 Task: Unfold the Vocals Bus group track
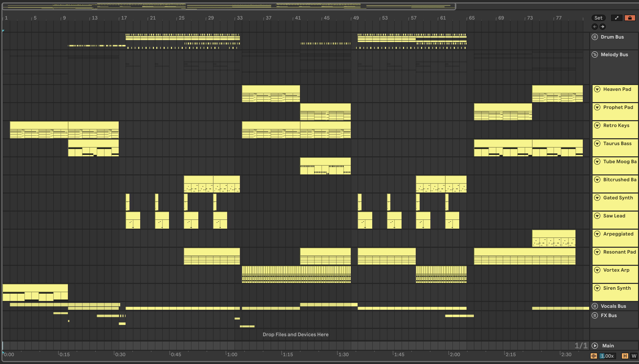tap(595, 306)
